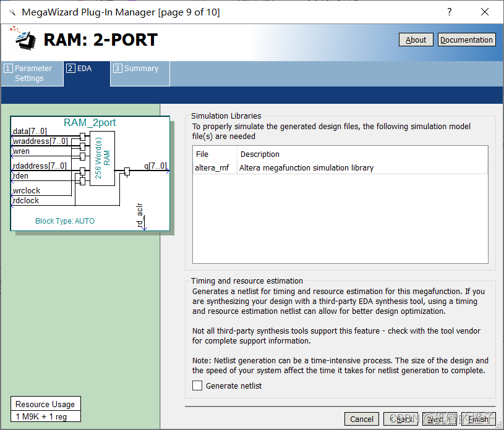Screen dimensions: 504x430
Task: Proceed with the Next button
Action: pos(440,419)
